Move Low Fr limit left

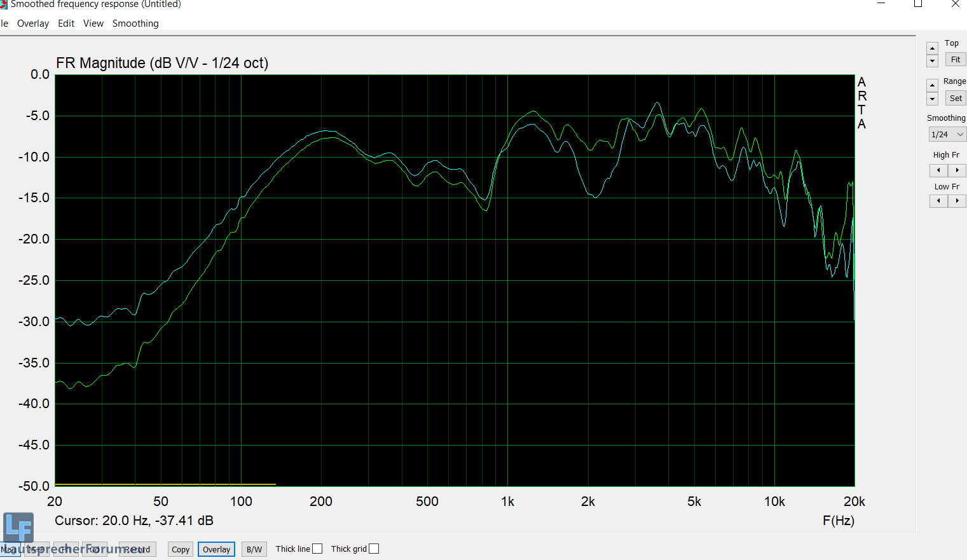(938, 201)
